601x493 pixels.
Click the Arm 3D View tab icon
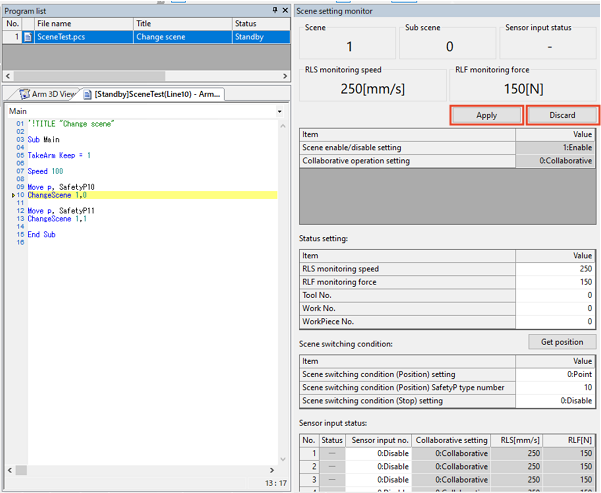(x=25, y=94)
